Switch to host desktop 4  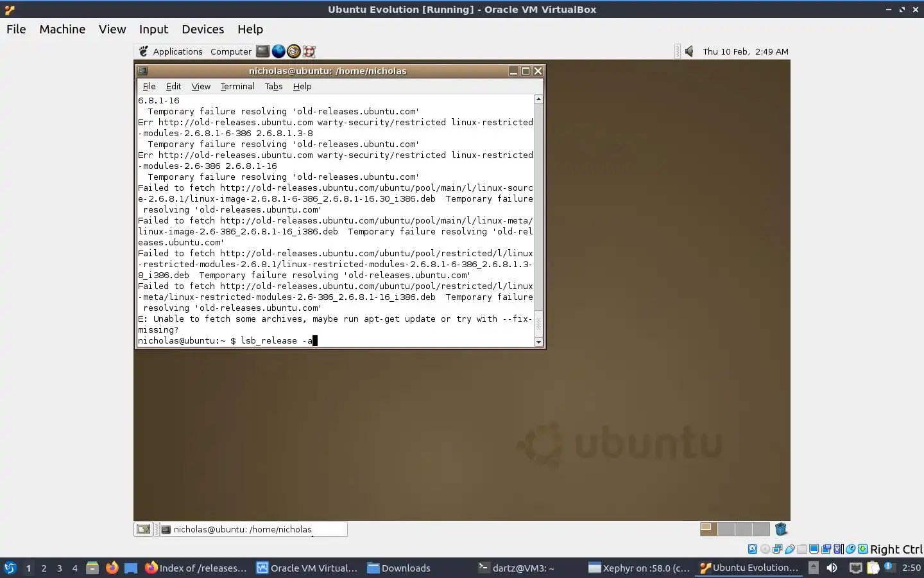74,568
